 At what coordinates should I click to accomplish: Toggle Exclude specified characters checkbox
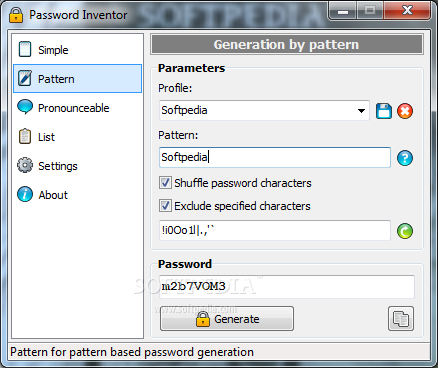pos(165,206)
